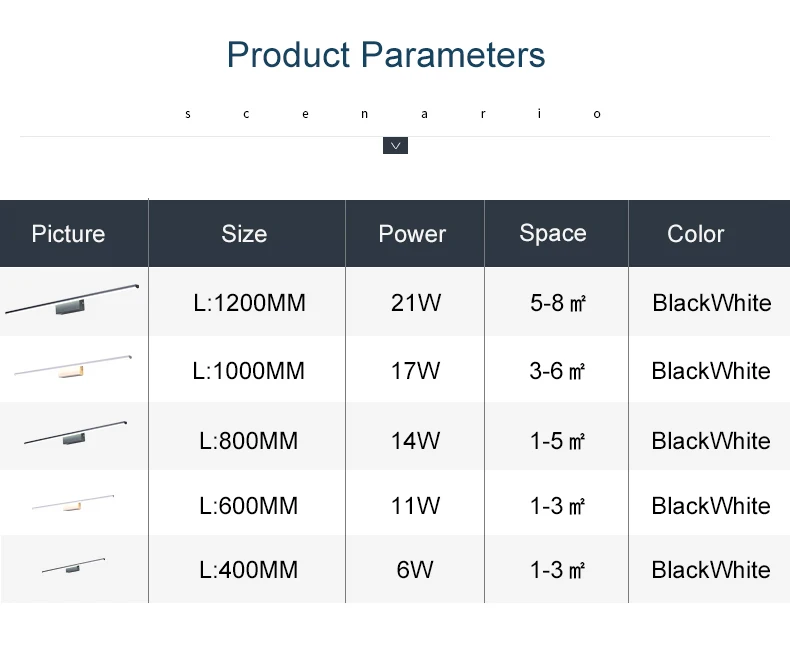Screen dimensions: 790x658
Task: Click the 1-5 ㎡ space value
Action: [x=557, y=441]
